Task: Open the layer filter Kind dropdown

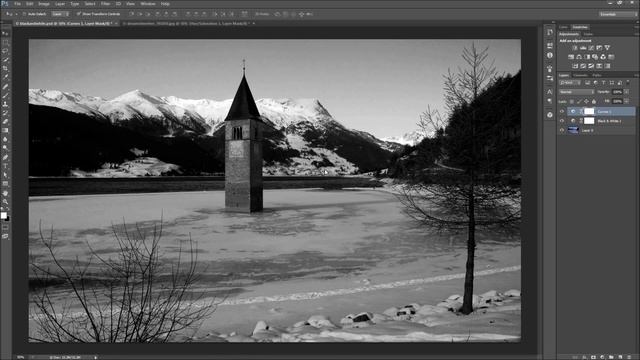Action: coord(570,83)
